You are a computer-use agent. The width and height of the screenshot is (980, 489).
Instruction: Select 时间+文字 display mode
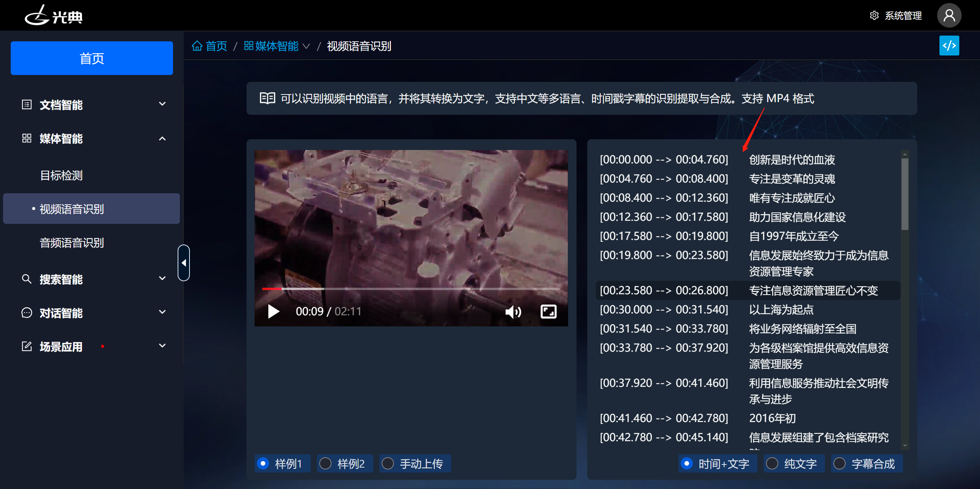[x=718, y=464]
